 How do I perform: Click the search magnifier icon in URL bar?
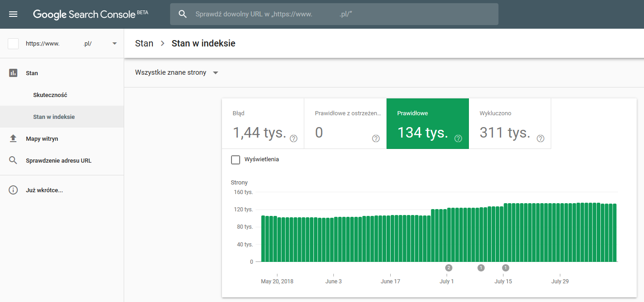[183, 14]
